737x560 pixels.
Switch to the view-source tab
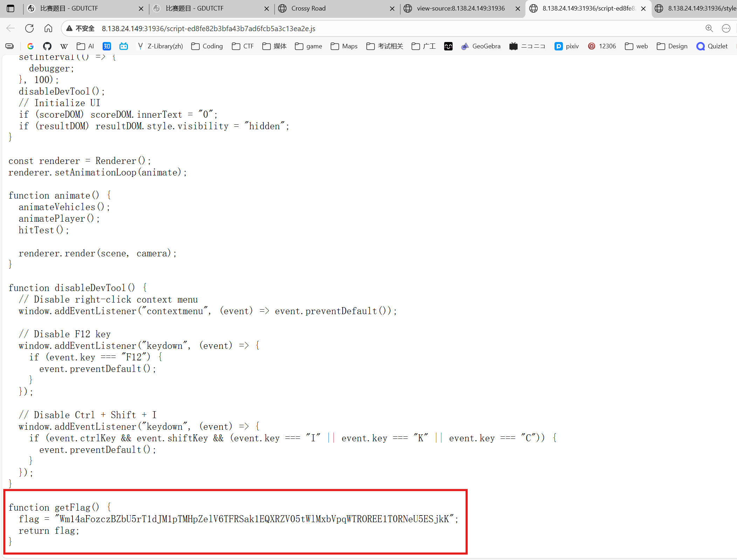click(460, 8)
